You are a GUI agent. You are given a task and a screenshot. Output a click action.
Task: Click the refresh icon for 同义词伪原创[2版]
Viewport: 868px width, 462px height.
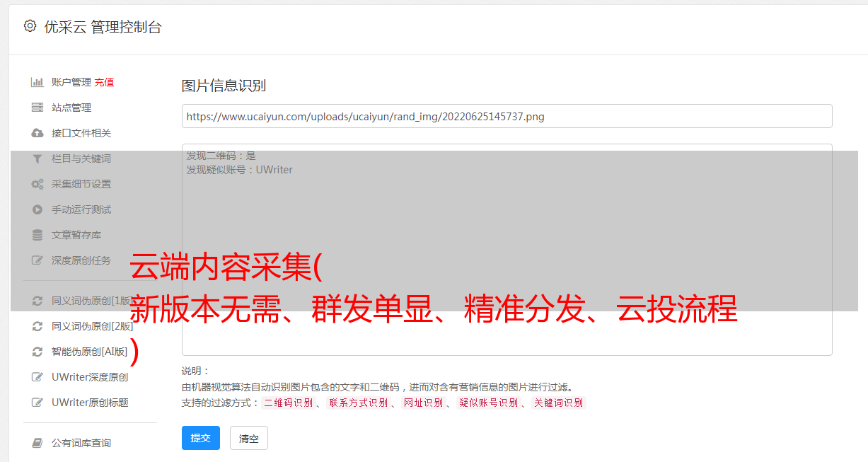point(37,326)
